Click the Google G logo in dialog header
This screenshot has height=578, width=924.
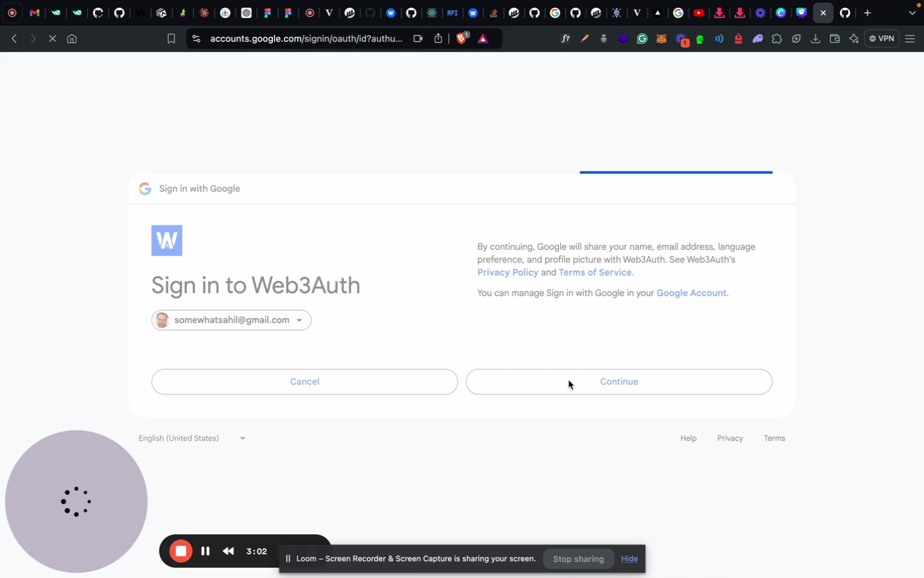[145, 188]
